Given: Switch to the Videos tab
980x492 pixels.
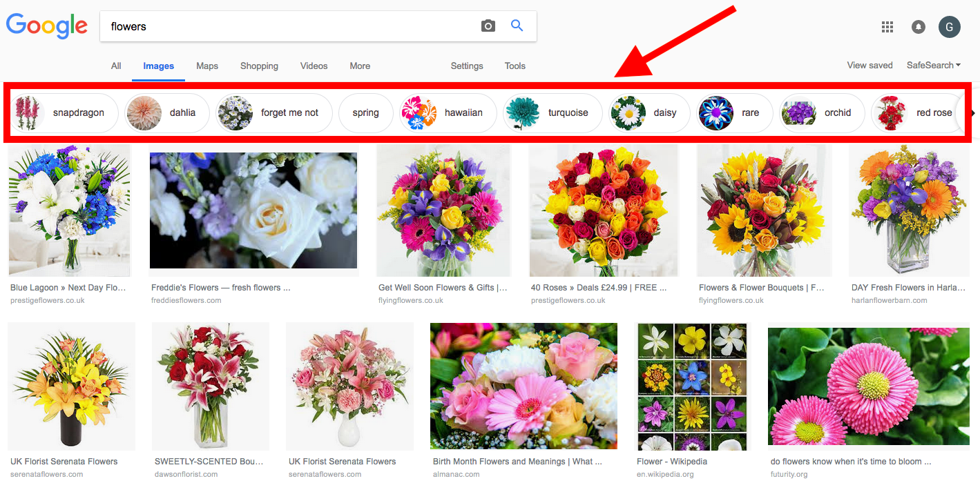Looking at the screenshot, I should point(314,66).
